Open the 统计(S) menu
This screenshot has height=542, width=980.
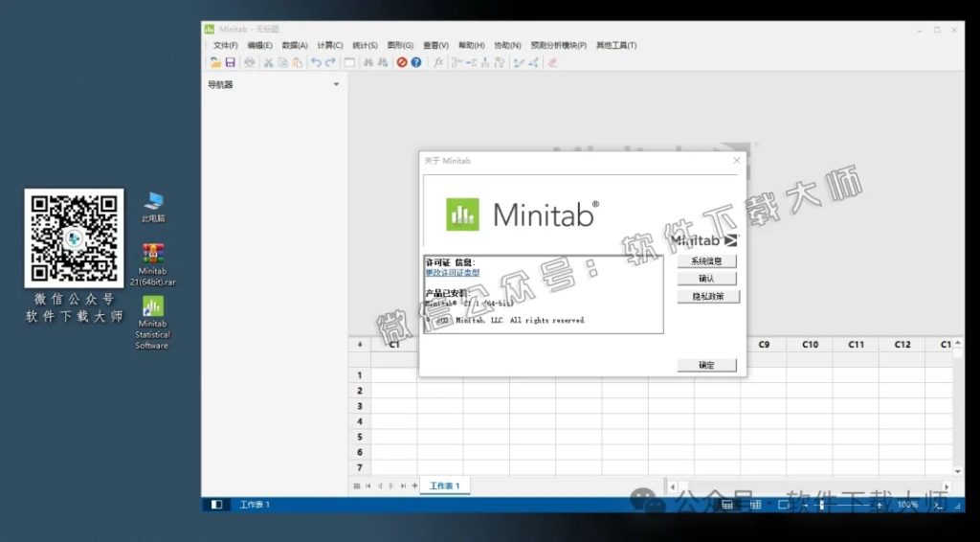point(365,46)
